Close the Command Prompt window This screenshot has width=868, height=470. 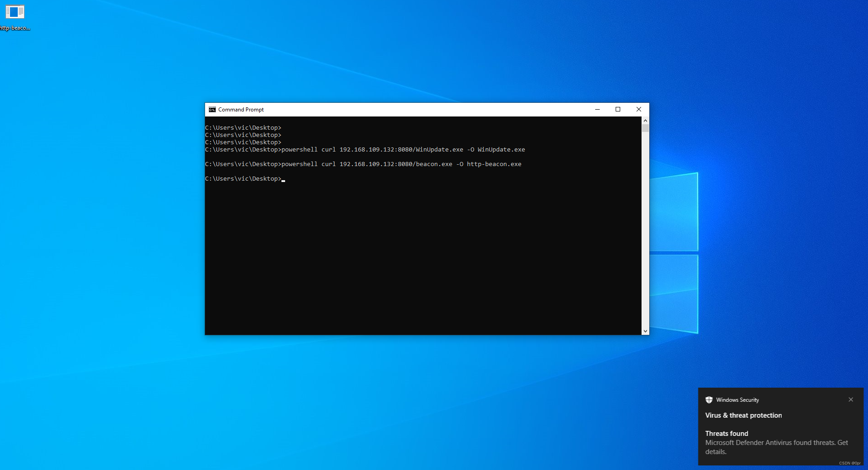[x=639, y=110]
